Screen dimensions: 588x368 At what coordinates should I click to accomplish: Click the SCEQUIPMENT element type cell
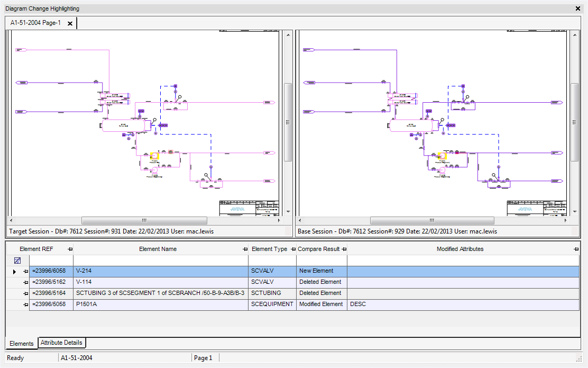click(272, 304)
